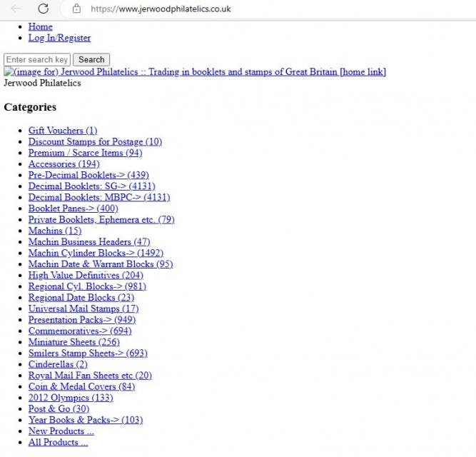Open Premium / Scarce Items category

[86, 153]
